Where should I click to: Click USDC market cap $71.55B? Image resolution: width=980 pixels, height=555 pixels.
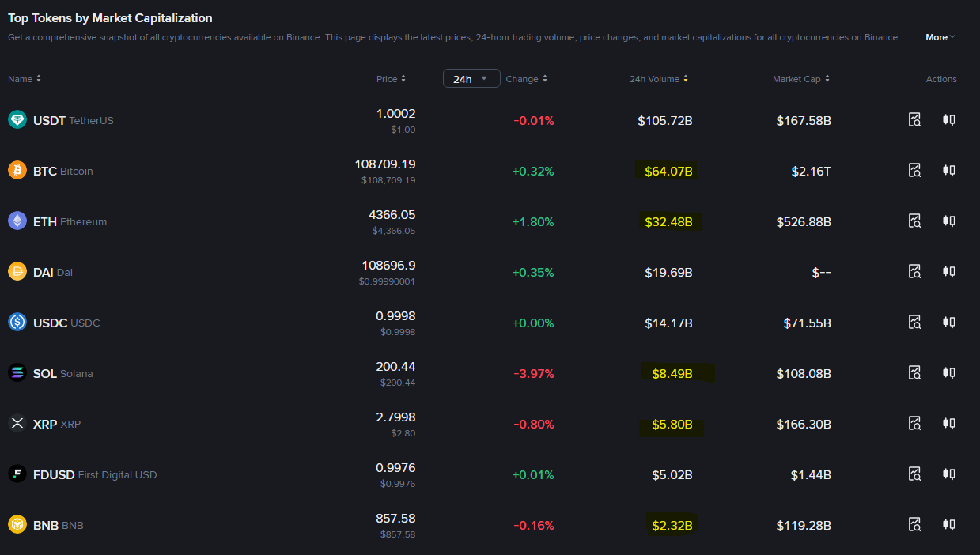click(807, 323)
